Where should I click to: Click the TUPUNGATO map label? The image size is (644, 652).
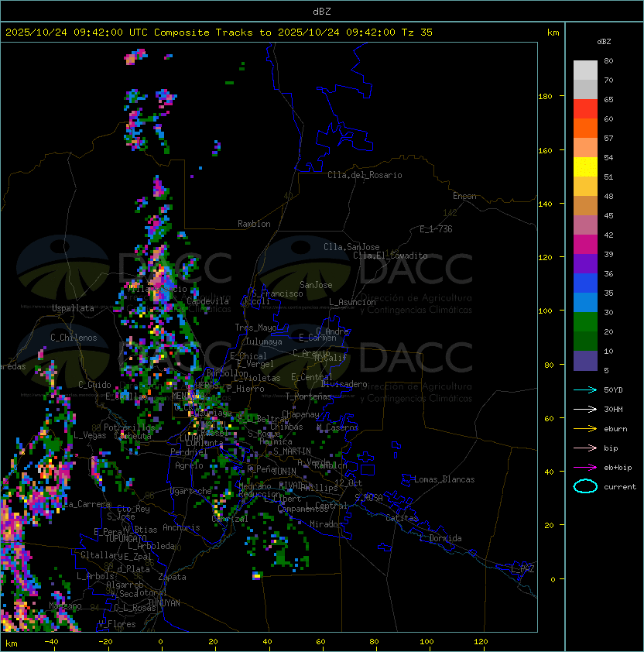[x=126, y=538]
